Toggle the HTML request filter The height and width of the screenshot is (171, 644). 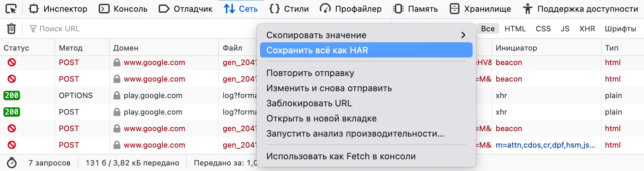[515, 29]
